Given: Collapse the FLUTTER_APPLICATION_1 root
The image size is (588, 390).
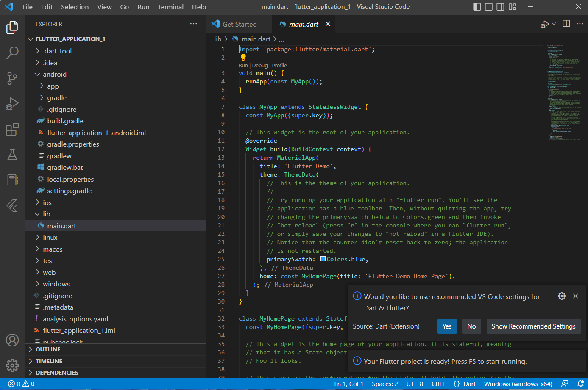Looking at the screenshot, I should point(115,39).
